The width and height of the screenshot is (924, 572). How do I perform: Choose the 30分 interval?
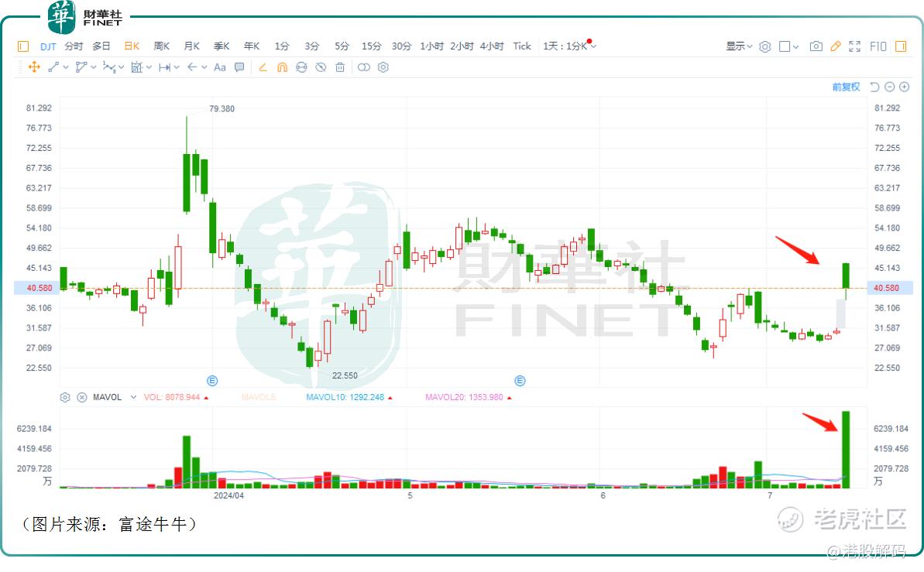[401, 46]
